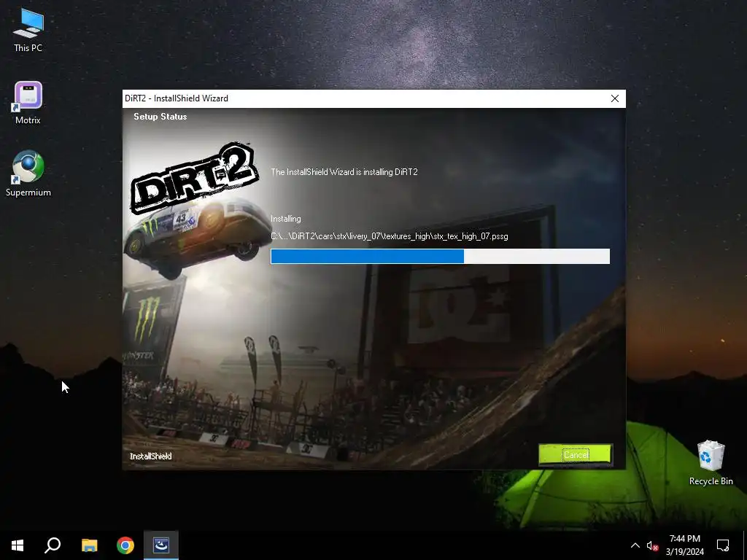The width and height of the screenshot is (747, 560).
Task: Open the taskbar search
Action: 53,545
